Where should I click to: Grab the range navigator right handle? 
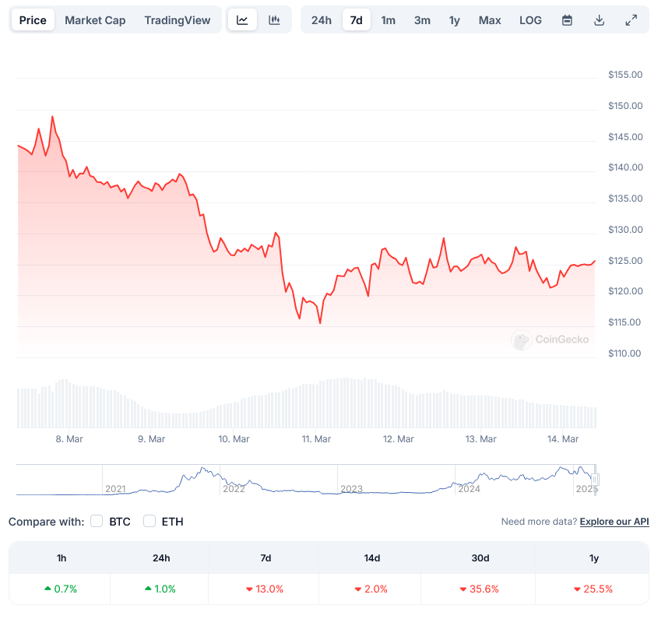(595, 480)
